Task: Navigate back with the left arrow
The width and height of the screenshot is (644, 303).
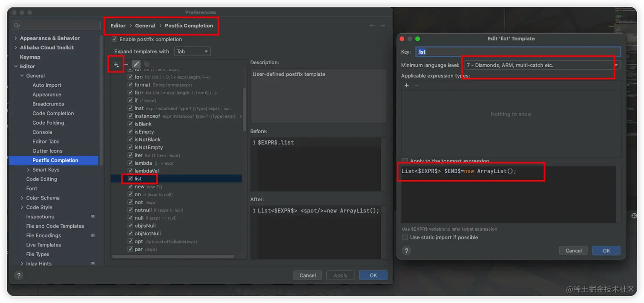Action: tap(372, 26)
